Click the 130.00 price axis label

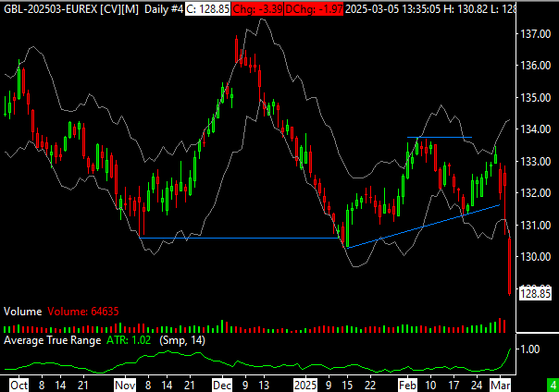(536, 256)
